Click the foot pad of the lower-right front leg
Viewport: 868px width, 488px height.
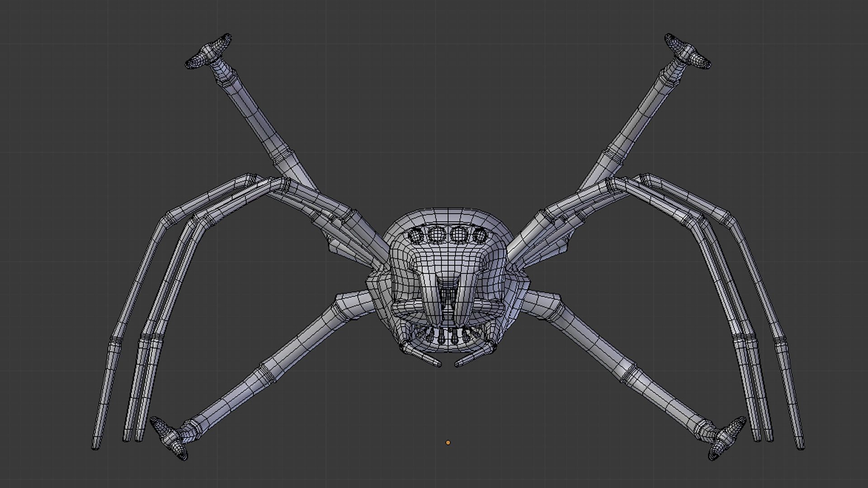click(x=727, y=439)
